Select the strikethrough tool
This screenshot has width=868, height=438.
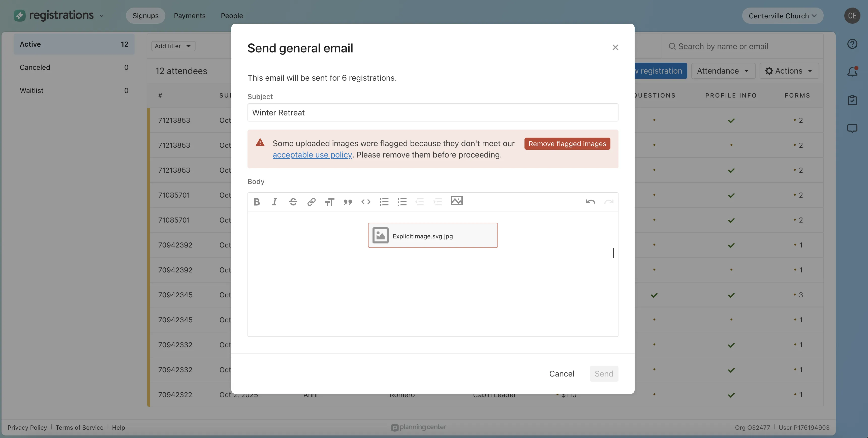[x=293, y=201]
